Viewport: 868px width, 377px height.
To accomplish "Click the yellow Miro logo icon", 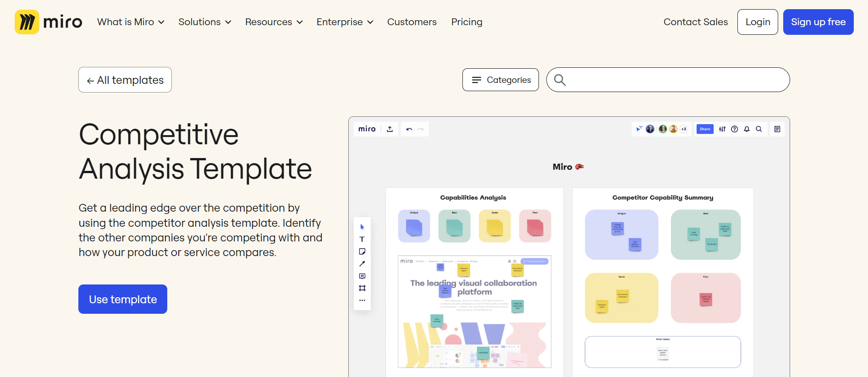I will [x=27, y=22].
